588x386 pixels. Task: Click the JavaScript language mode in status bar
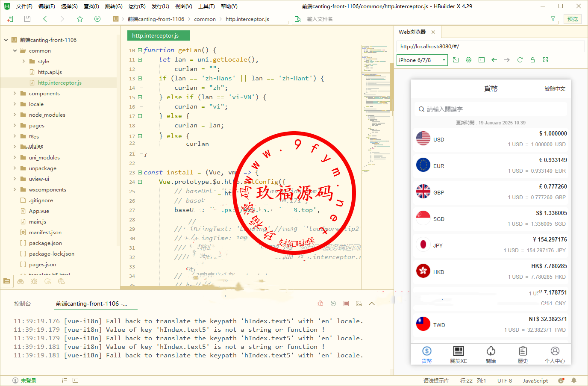(535, 380)
